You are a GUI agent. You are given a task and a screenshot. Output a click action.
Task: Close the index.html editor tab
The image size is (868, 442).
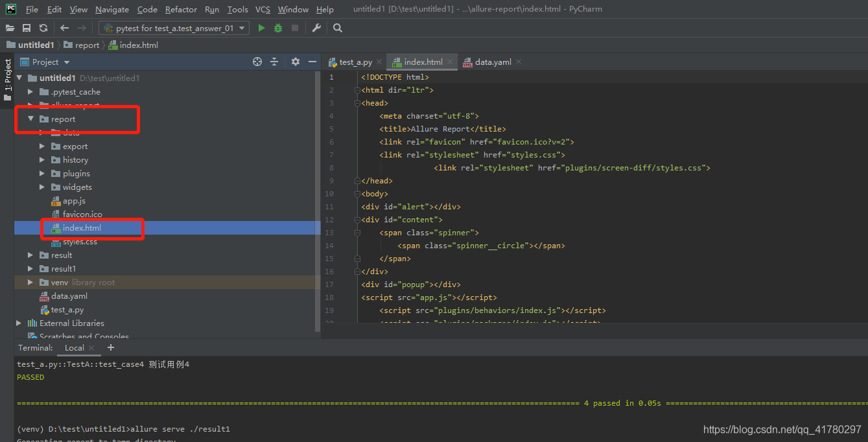click(x=451, y=62)
